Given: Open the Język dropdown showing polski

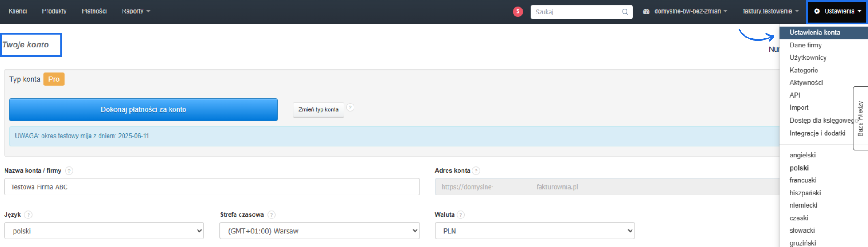Looking at the screenshot, I should tap(104, 231).
